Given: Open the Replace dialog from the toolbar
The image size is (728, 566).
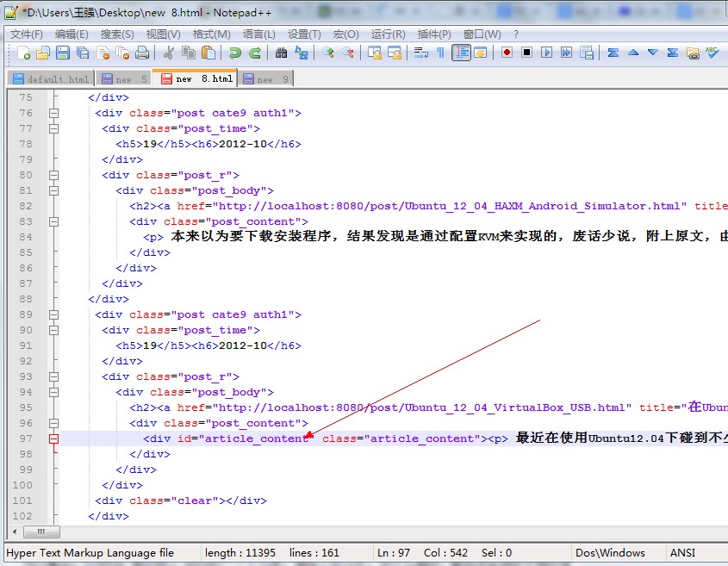Looking at the screenshot, I should click(x=302, y=53).
